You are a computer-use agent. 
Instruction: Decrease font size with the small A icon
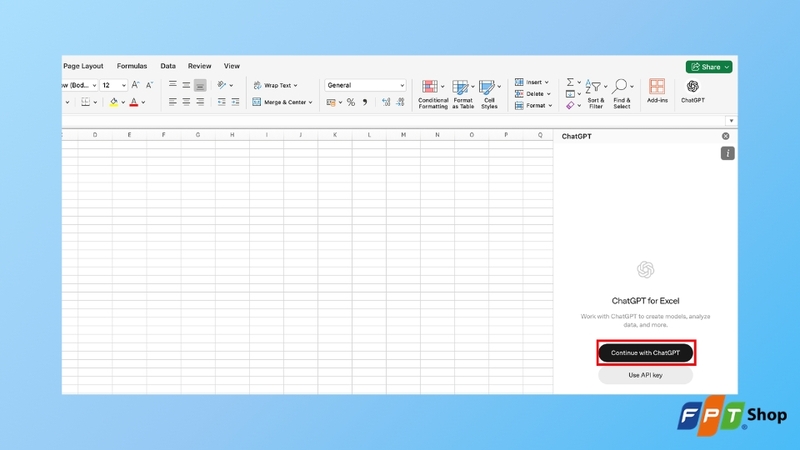pos(149,85)
